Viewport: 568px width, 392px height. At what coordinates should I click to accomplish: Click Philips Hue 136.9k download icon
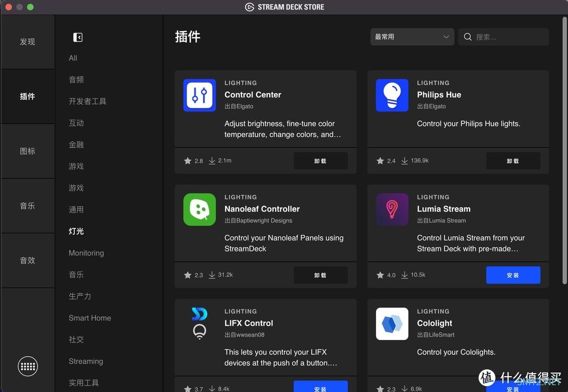point(404,161)
